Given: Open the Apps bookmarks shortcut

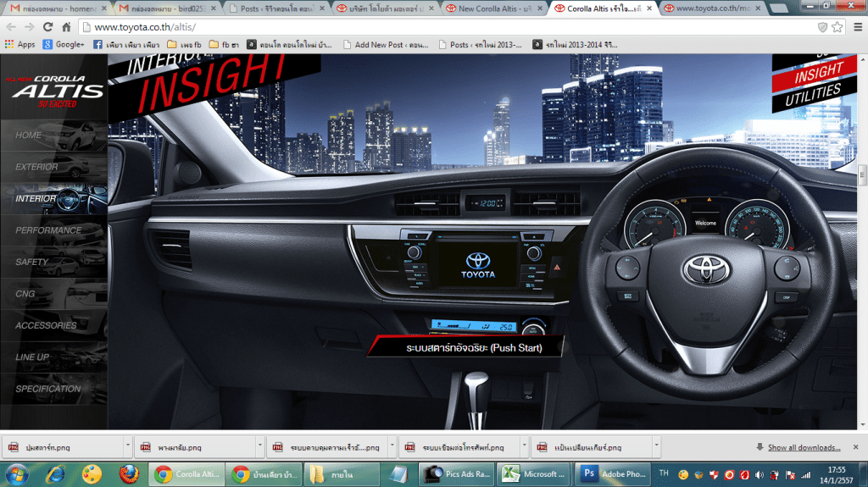Looking at the screenshot, I should (20, 44).
